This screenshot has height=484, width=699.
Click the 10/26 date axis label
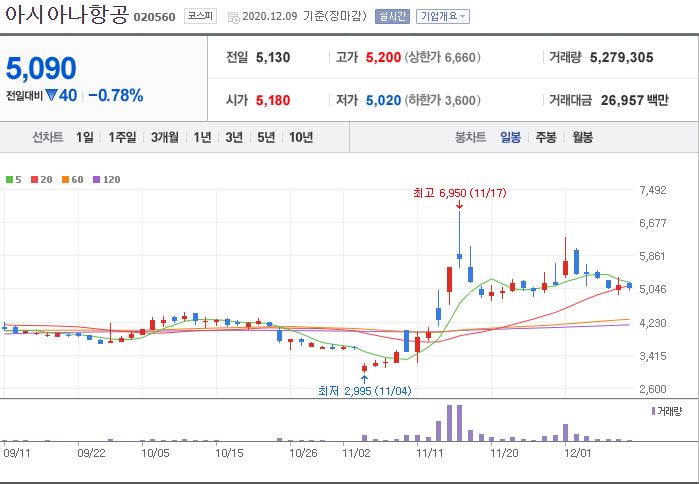(x=303, y=453)
